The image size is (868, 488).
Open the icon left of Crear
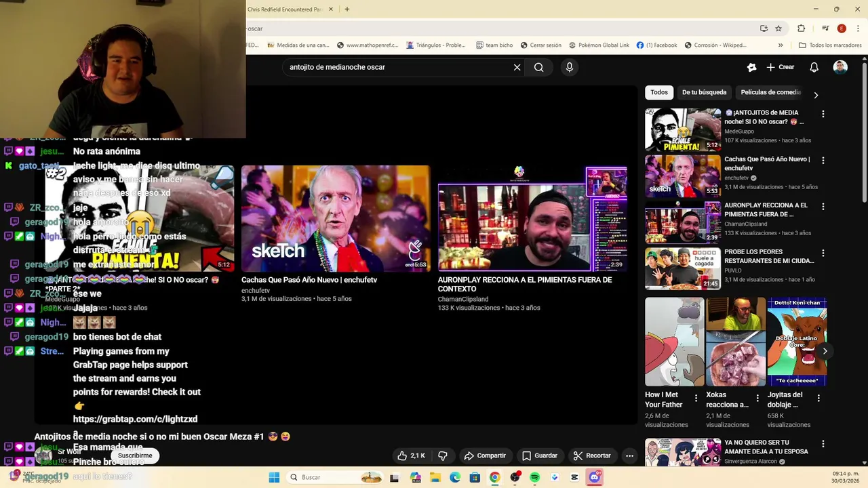pos(751,67)
